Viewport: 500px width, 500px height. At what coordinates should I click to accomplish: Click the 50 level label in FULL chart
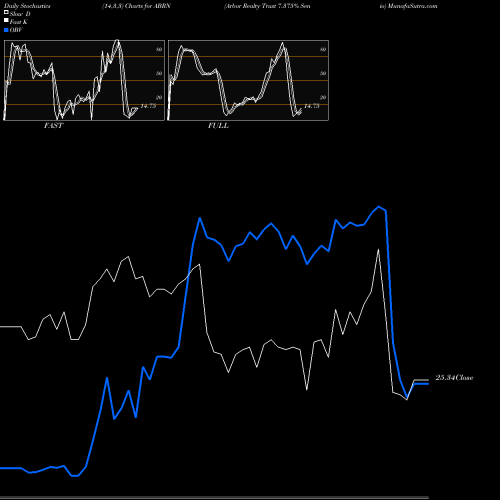(x=323, y=73)
